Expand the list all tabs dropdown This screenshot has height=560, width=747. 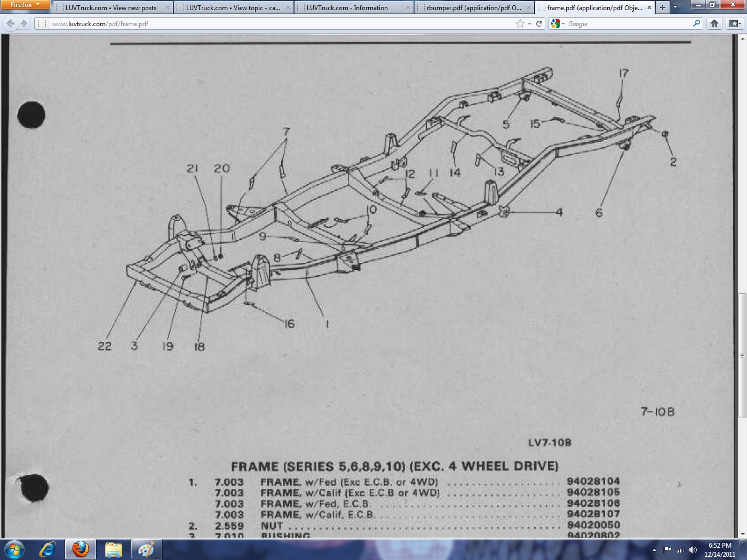[x=675, y=7]
